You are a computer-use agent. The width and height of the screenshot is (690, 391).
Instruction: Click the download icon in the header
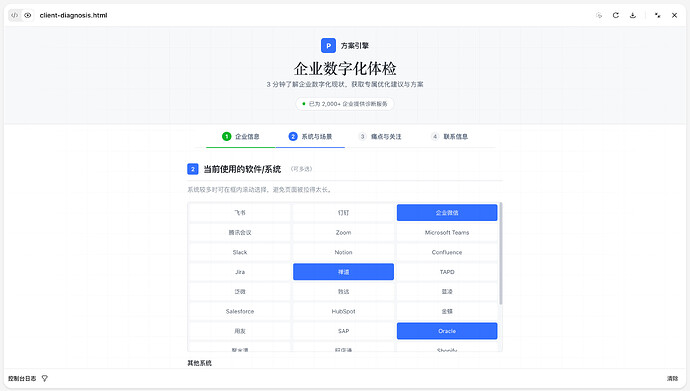pyautogui.click(x=632, y=15)
